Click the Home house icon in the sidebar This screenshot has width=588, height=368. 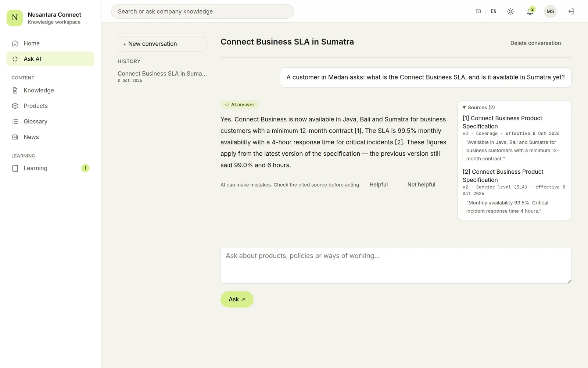pyautogui.click(x=15, y=43)
